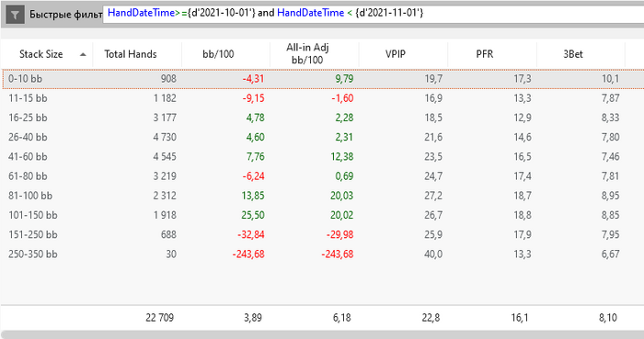The width and height of the screenshot is (644, 339).
Task: Click PFR value 14,6
Action: click(x=523, y=137)
